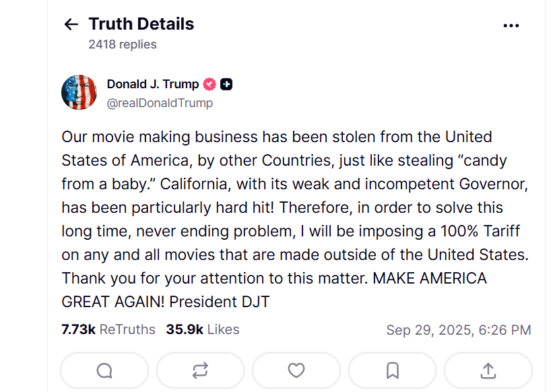This screenshot has height=392, width=555.
Task: Click the 2418 replies count text
Action: tap(123, 44)
